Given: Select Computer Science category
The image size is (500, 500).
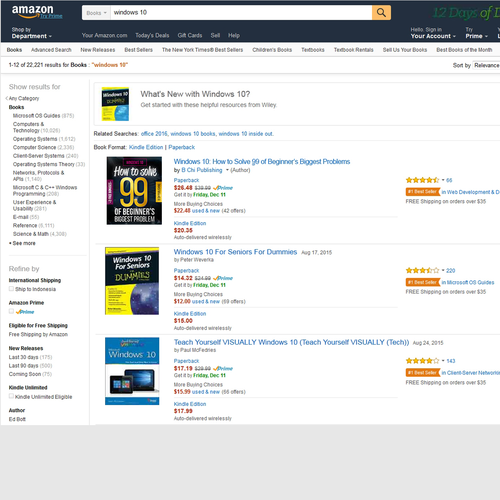Looking at the screenshot, I should click(x=34, y=147).
